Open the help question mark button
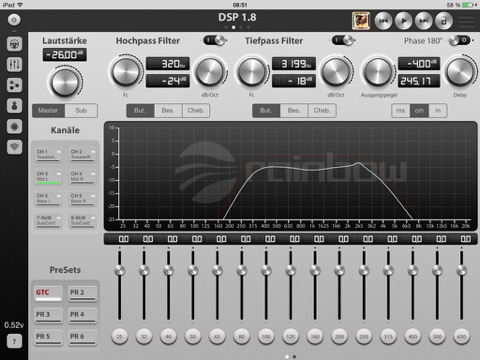The width and height of the screenshot is (480, 360). (14, 341)
